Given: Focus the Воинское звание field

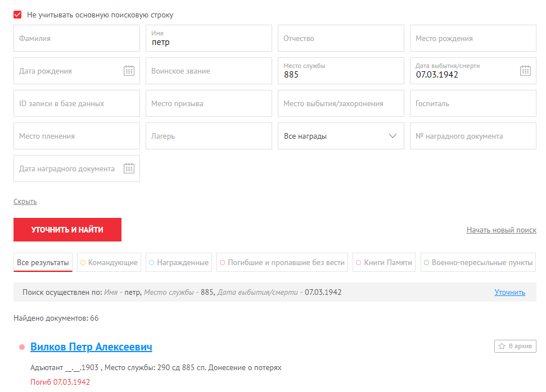Looking at the screenshot, I should coord(209,71).
